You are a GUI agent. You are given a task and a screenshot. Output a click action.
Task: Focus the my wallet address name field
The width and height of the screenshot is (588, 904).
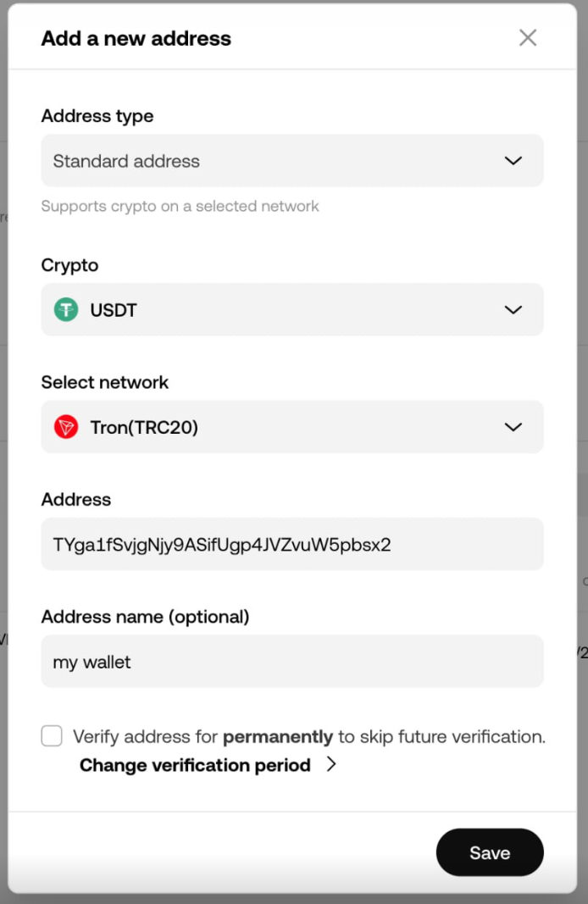point(292,662)
